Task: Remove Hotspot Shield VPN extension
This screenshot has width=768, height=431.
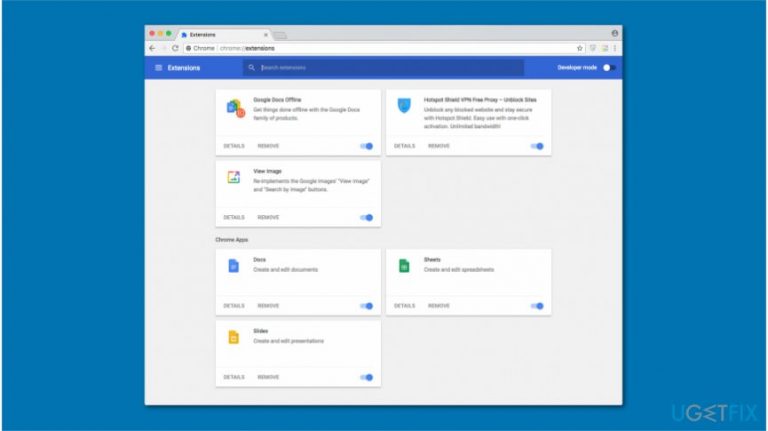Action: pos(439,146)
